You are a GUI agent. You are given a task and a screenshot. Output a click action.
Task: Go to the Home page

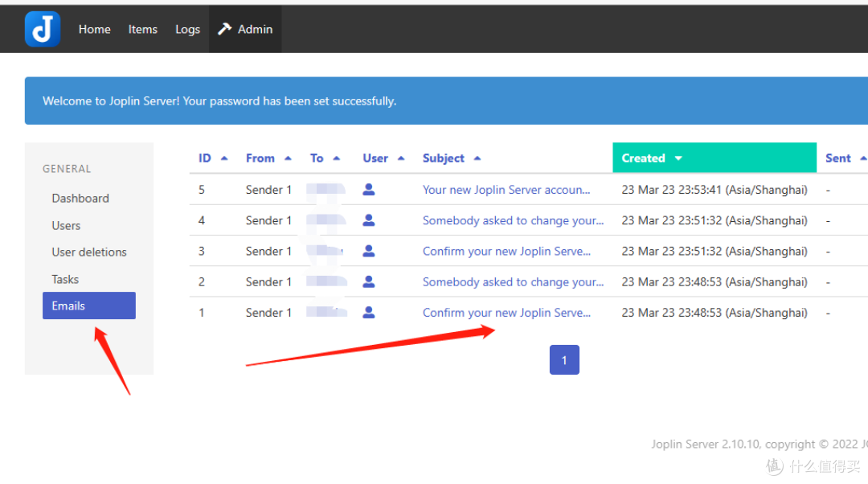(x=94, y=29)
